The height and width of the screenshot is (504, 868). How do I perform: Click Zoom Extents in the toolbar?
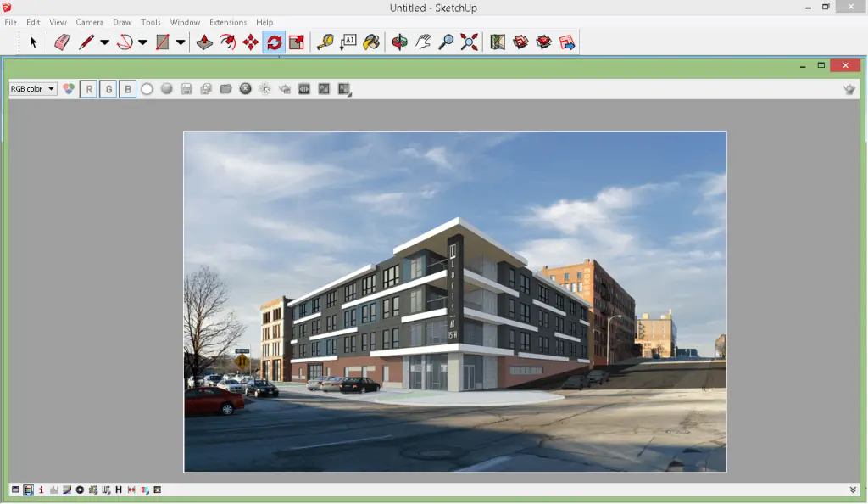coord(470,41)
